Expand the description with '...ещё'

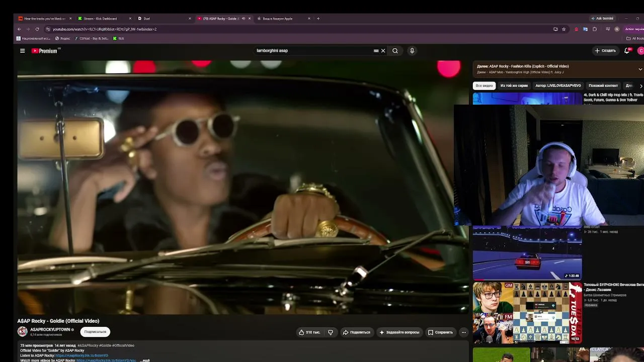[145, 360]
